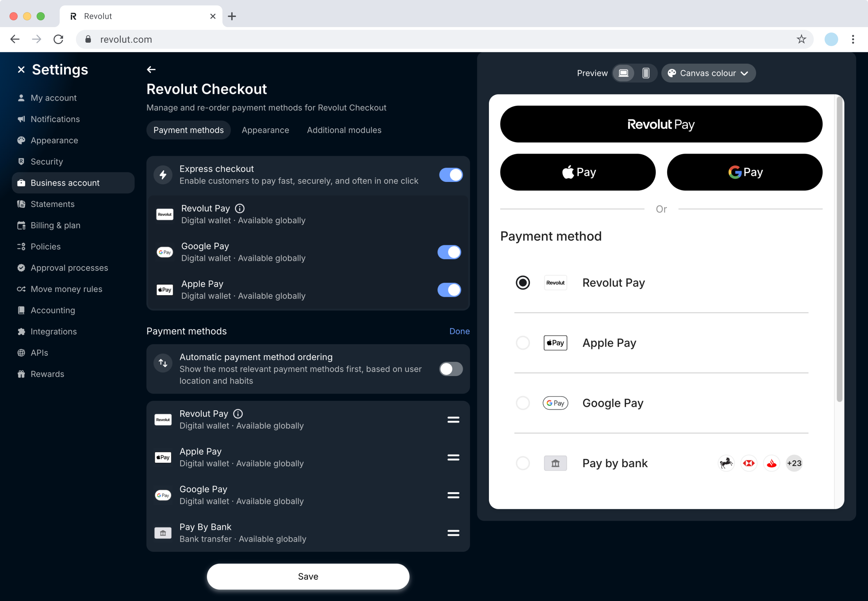Click the black Google Pay button in preview

[x=744, y=172]
